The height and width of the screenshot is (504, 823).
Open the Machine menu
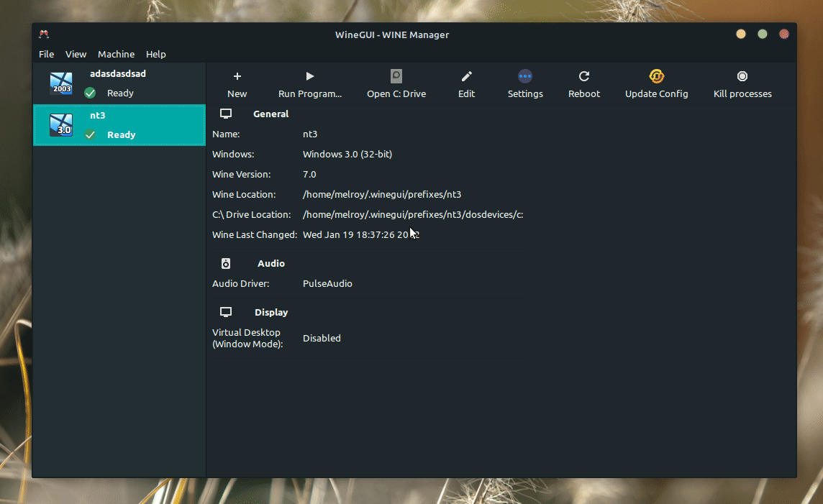pyautogui.click(x=116, y=54)
